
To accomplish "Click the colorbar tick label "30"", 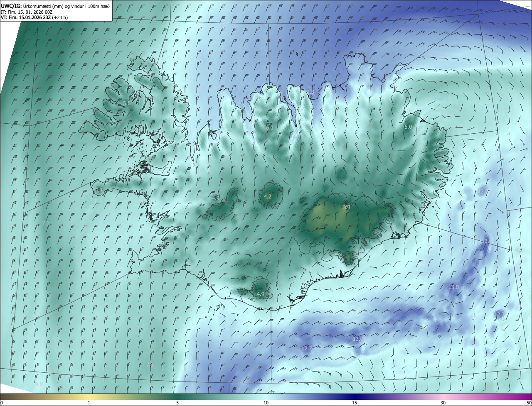I will [443, 403].
